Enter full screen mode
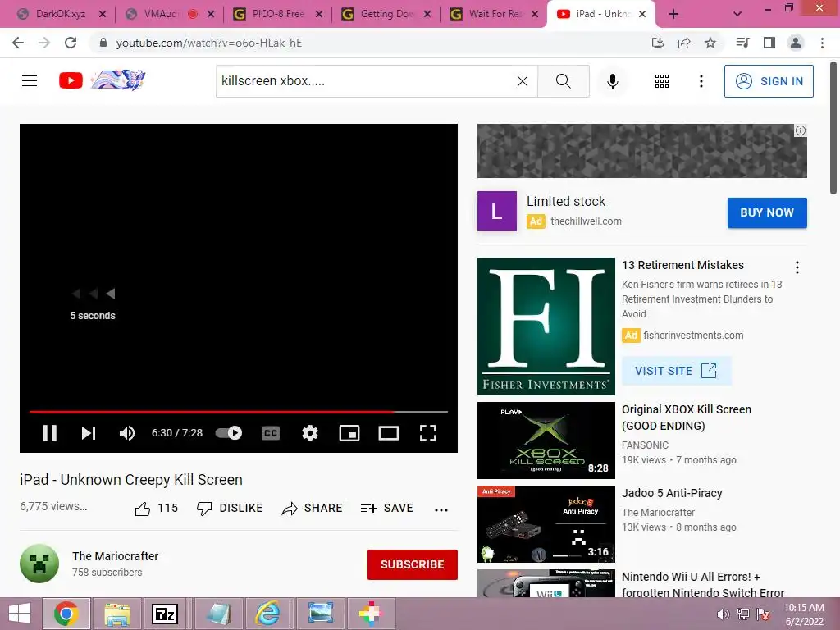840x630 pixels. (x=428, y=433)
